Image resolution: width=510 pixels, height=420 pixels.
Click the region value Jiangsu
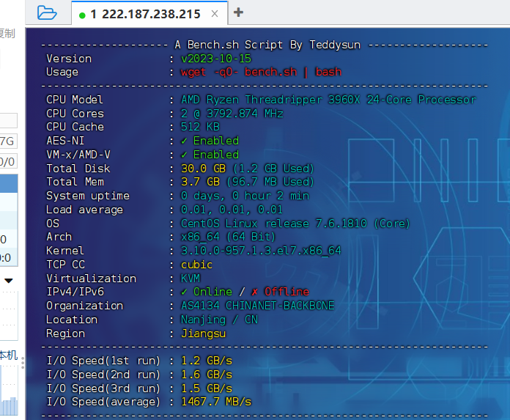tap(203, 334)
